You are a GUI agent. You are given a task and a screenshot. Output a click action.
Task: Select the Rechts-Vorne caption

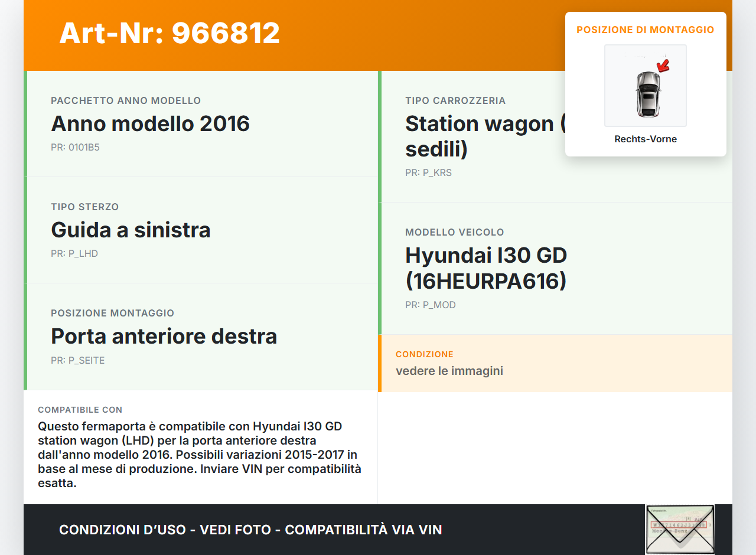pyautogui.click(x=645, y=139)
